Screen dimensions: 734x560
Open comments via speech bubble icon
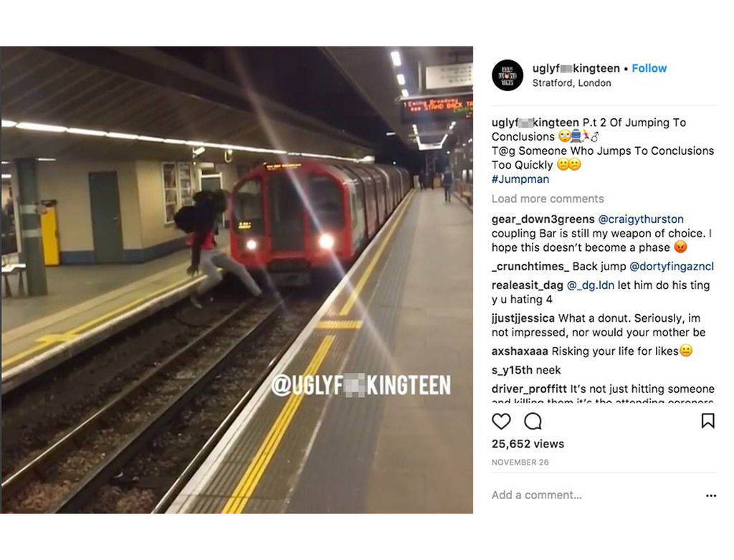(533, 422)
